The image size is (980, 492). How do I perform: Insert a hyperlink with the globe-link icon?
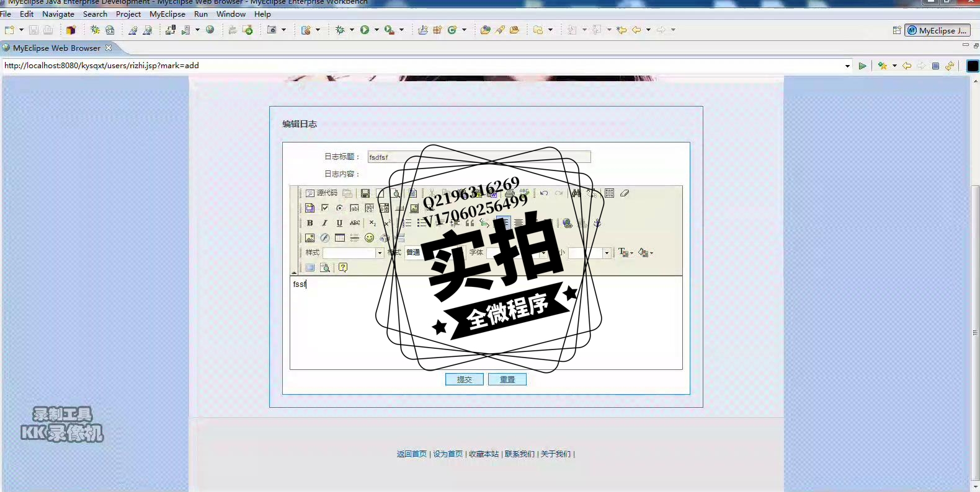pos(567,223)
